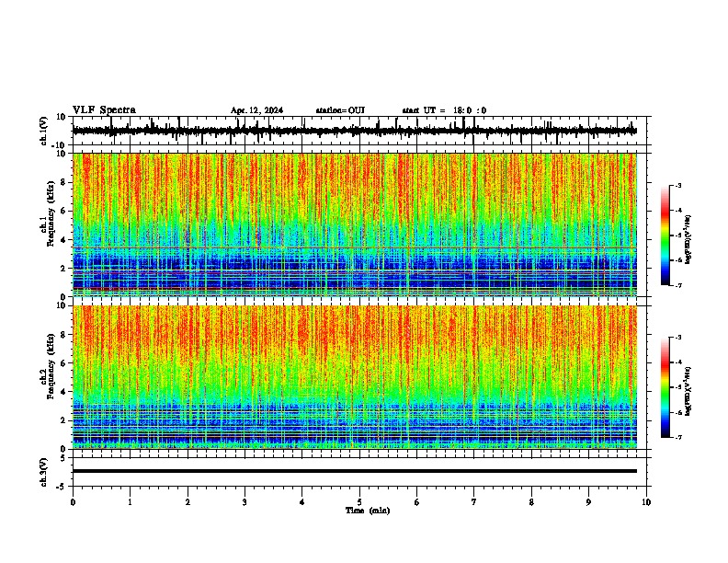Click the "-7" tick on ch.2 colorbar
This screenshot has width=728, height=563.
(677, 437)
